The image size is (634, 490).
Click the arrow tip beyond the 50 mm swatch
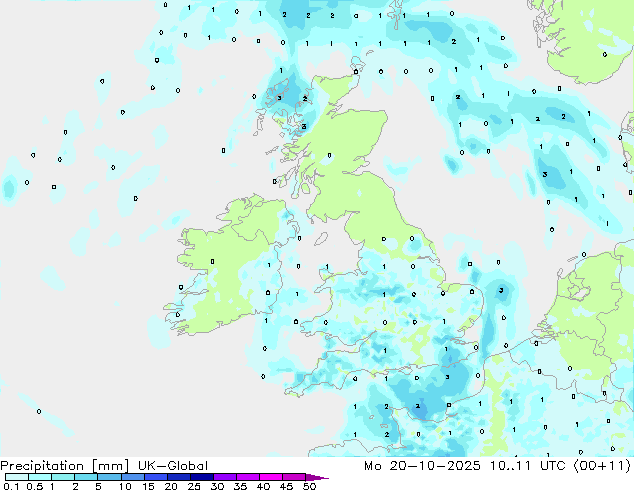coord(317,477)
